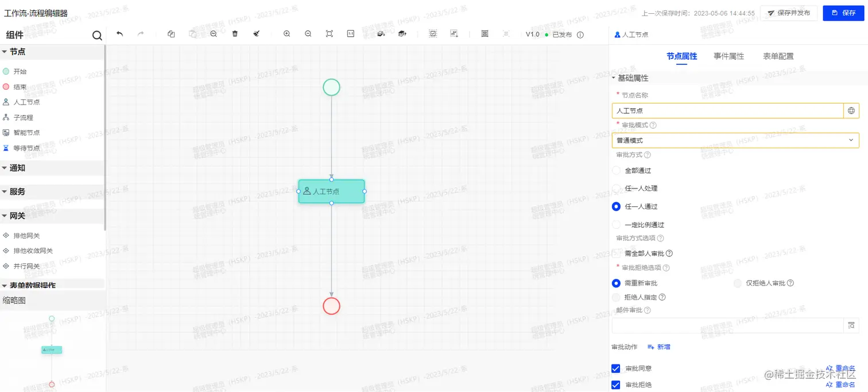Select the 排他收敛网关 component

(28, 251)
